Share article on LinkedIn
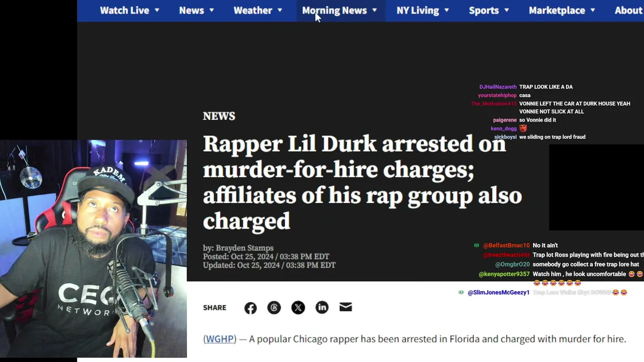Image resolution: width=644 pixels, height=362 pixels. pyautogui.click(x=322, y=308)
